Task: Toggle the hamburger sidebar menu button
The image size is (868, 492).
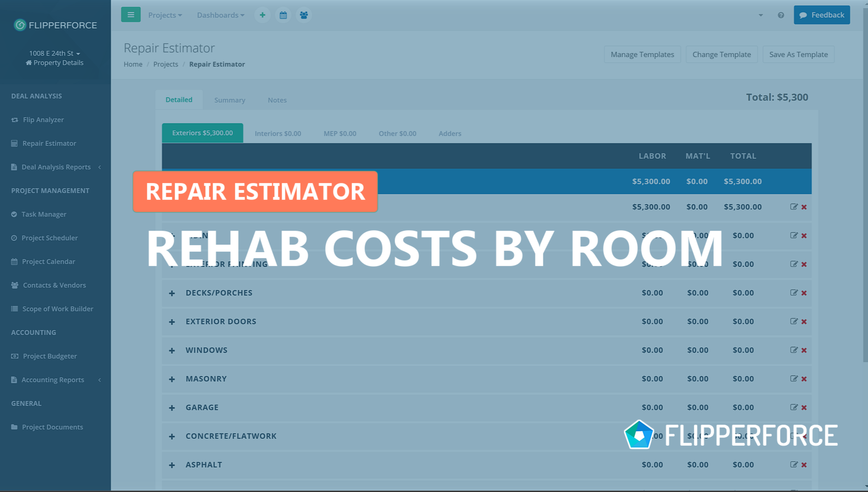Action: pyautogui.click(x=131, y=15)
